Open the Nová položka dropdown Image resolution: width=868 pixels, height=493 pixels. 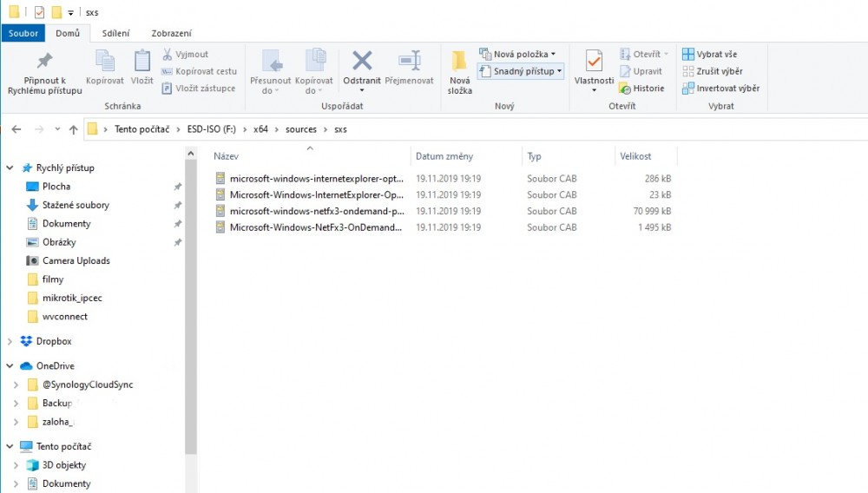(x=518, y=54)
